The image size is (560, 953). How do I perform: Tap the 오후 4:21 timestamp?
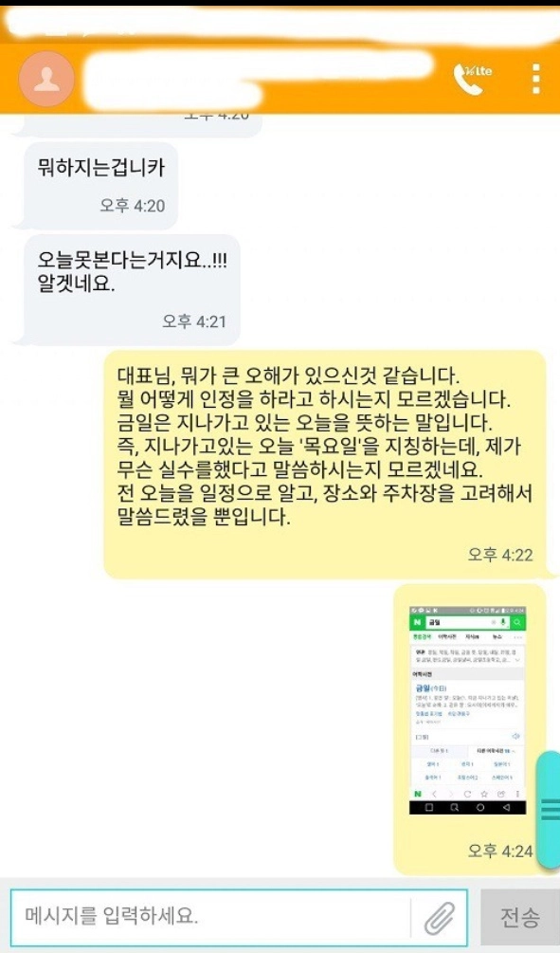point(193,321)
